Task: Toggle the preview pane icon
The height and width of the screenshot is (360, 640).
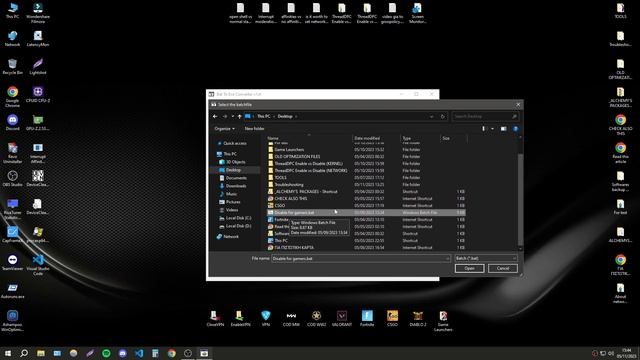Action: point(504,129)
